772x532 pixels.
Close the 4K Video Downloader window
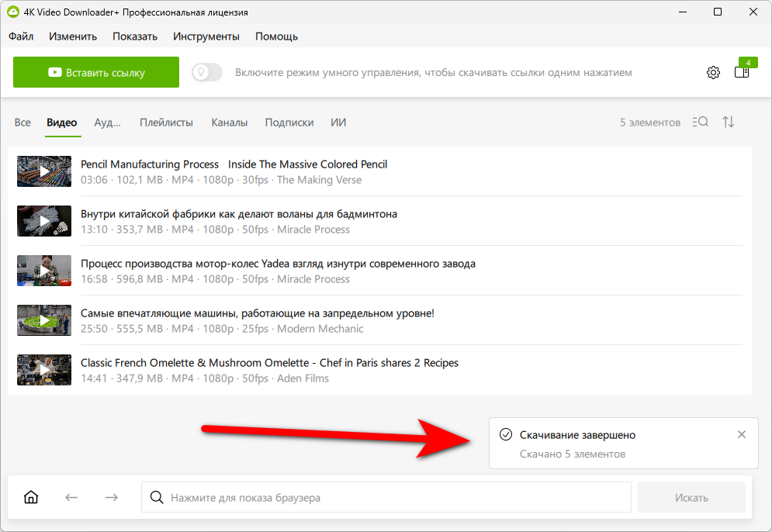(753, 12)
